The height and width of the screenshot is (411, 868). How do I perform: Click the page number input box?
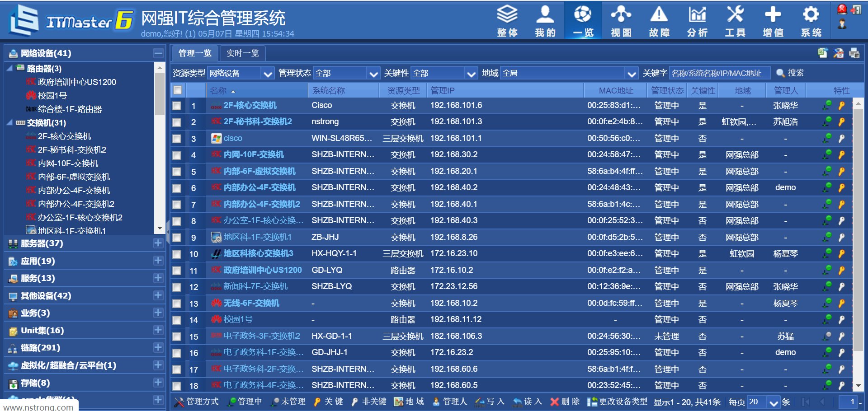click(x=848, y=402)
